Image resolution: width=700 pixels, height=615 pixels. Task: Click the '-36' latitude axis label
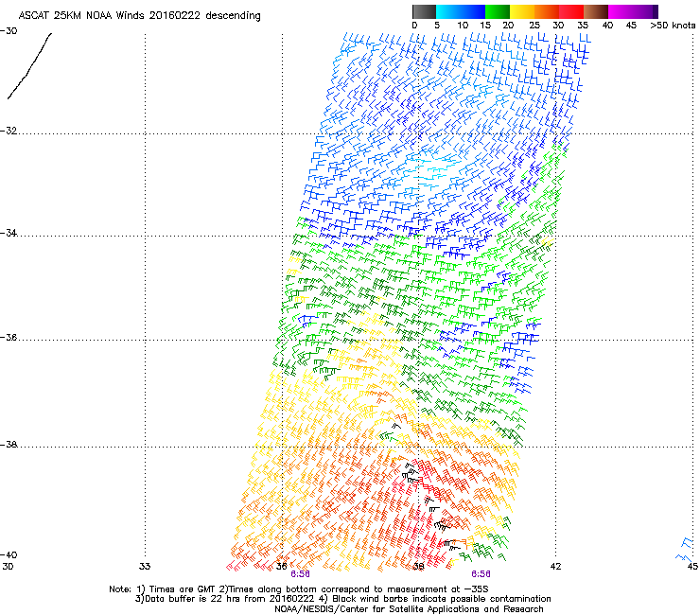point(9,337)
